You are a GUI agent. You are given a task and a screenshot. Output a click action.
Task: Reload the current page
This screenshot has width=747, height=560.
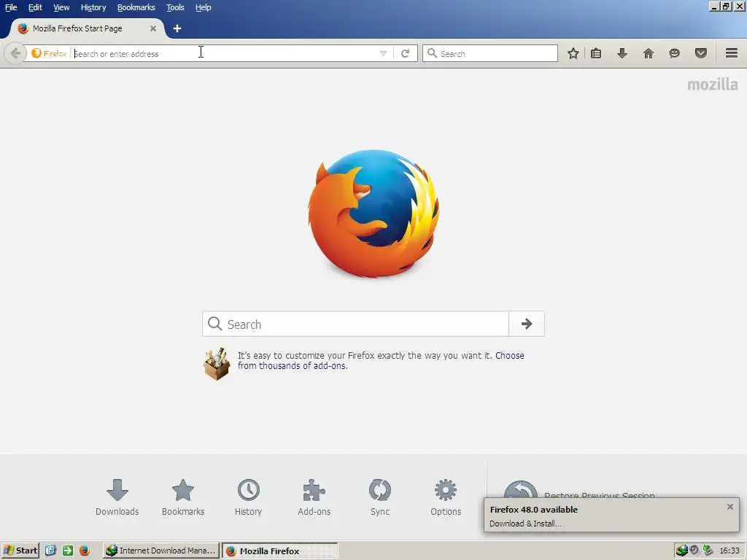point(406,53)
